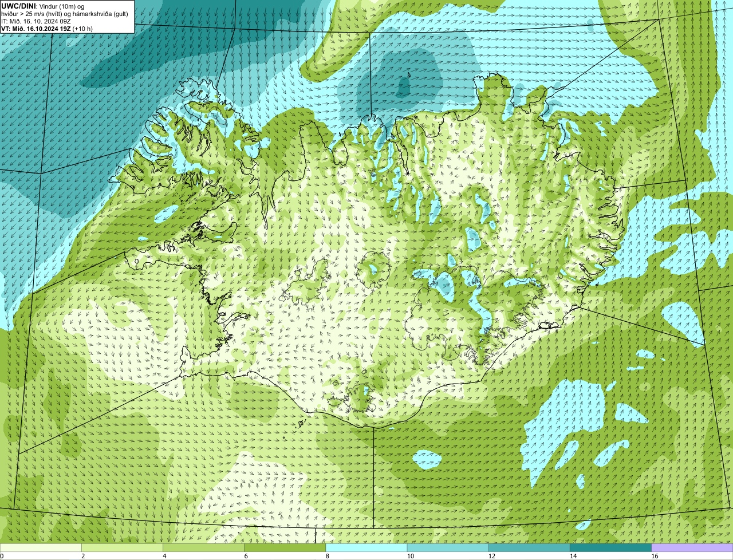Click the 8–10 m/s light cyan legend band
733x560 pixels.
pyautogui.click(x=366, y=548)
